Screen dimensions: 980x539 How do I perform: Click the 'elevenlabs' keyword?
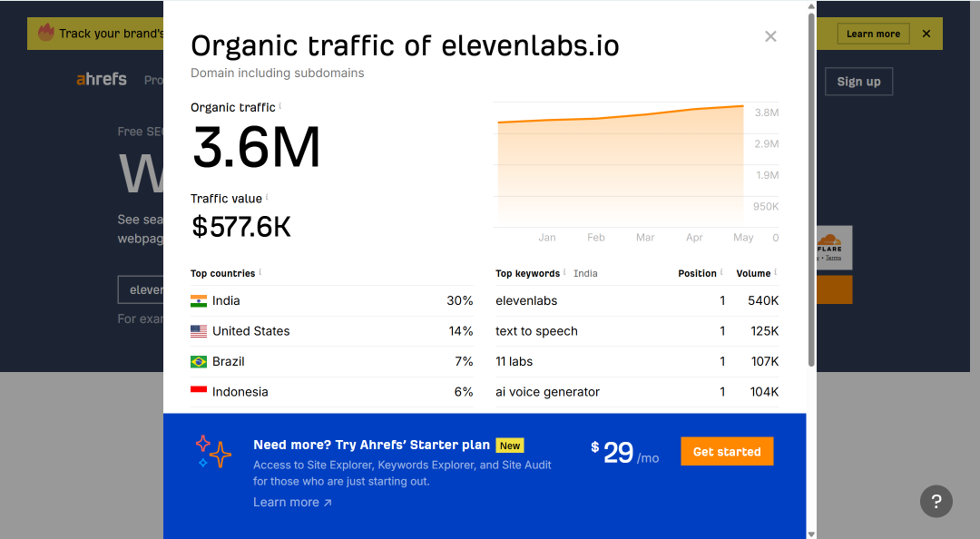point(526,300)
